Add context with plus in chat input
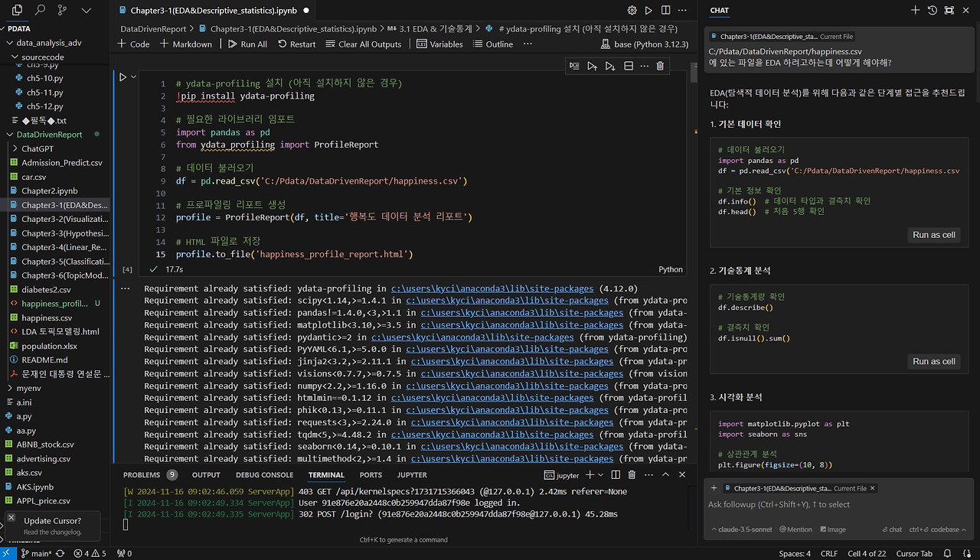 714,488
